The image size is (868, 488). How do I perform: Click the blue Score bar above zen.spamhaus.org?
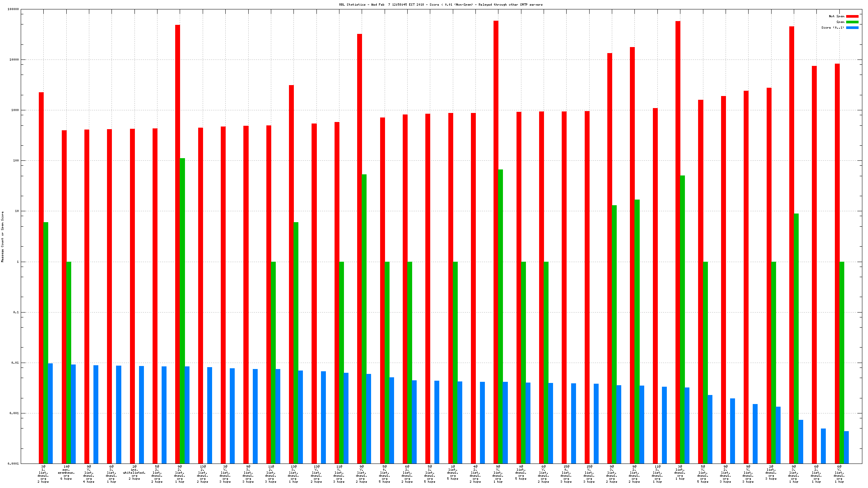73,413
